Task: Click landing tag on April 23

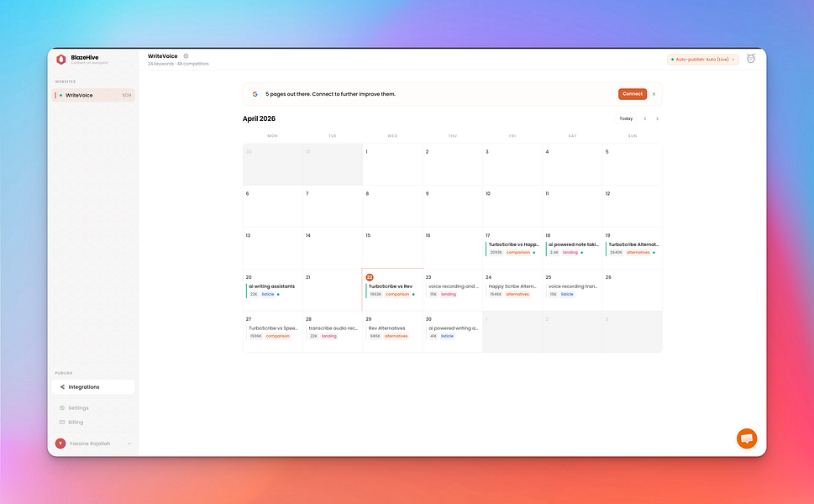Action: 449,294
